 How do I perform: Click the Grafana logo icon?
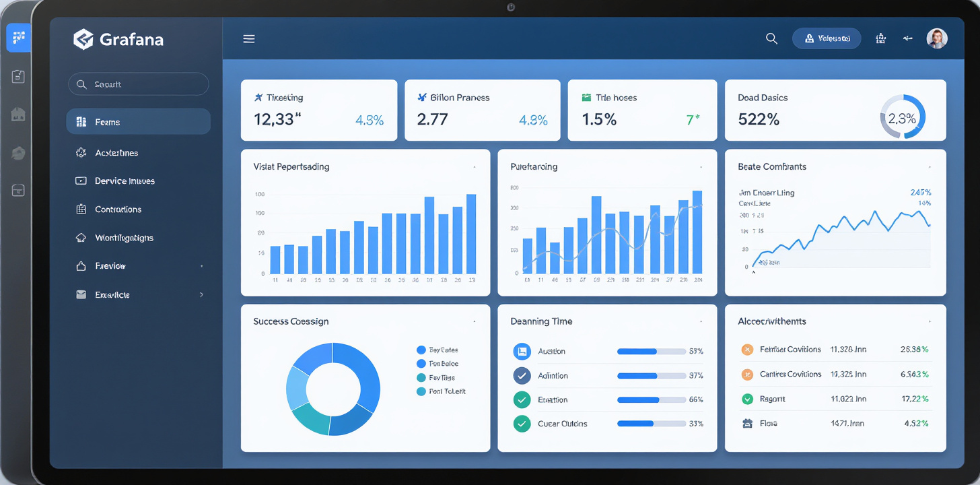(83, 40)
